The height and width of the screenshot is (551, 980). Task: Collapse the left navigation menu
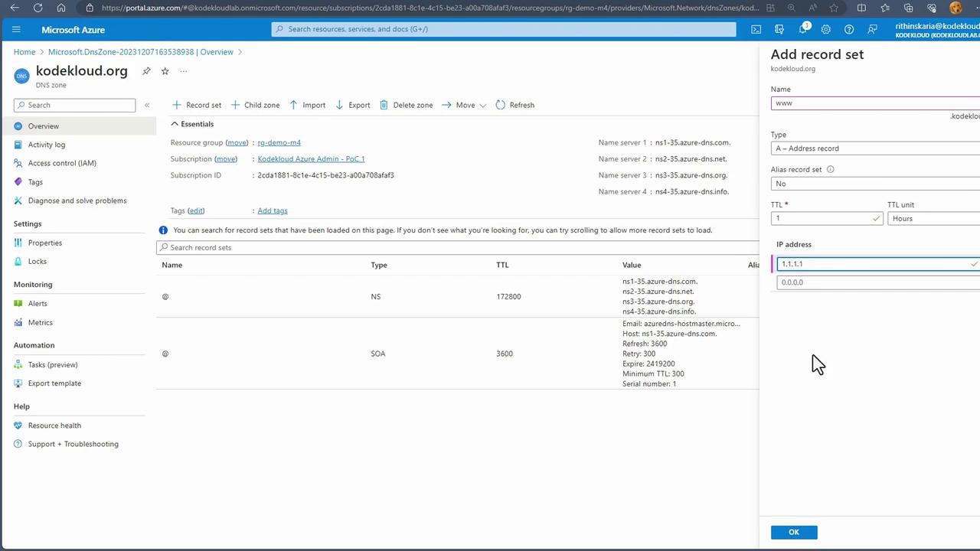(x=147, y=105)
